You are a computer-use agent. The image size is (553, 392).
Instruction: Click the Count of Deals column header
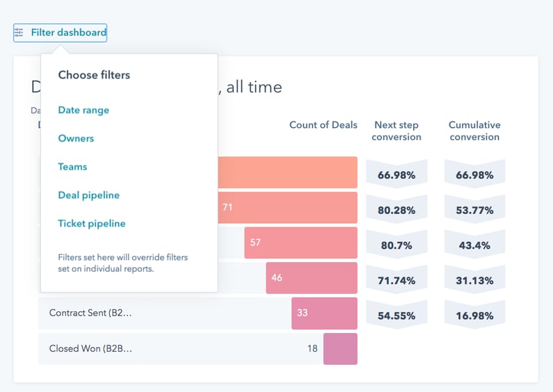(x=323, y=125)
